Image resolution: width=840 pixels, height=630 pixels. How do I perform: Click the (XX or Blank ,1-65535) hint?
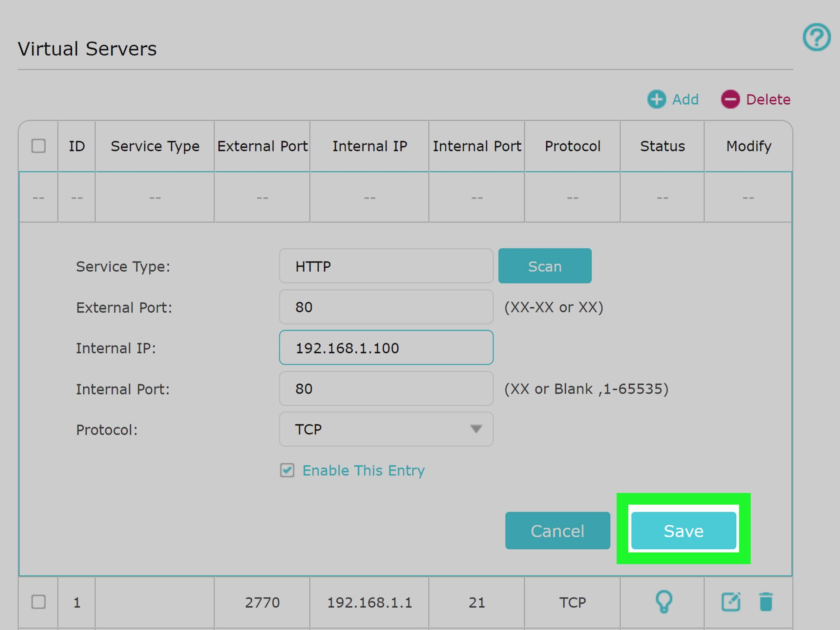pos(586,389)
